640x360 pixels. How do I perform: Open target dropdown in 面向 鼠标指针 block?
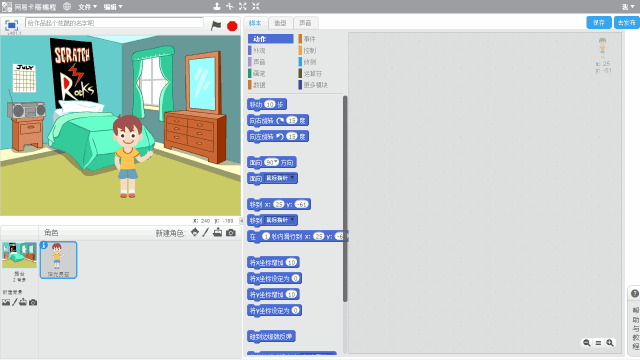[292, 178]
